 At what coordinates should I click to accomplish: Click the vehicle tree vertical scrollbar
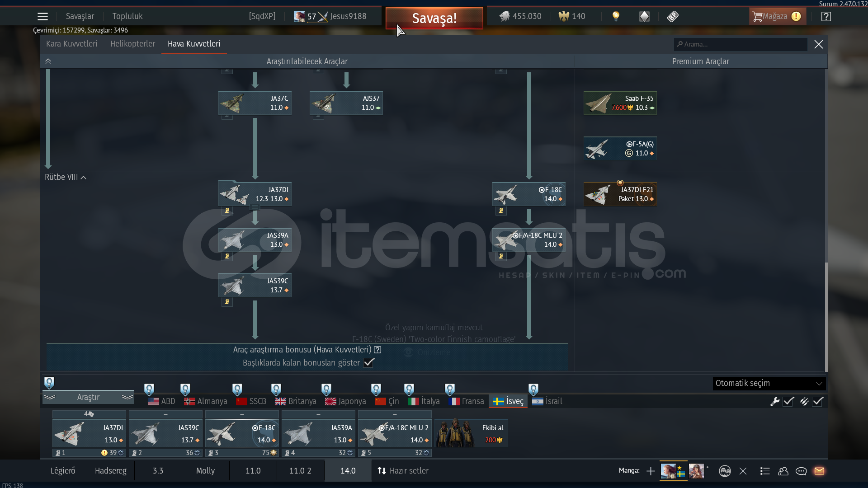click(x=826, y=316)
